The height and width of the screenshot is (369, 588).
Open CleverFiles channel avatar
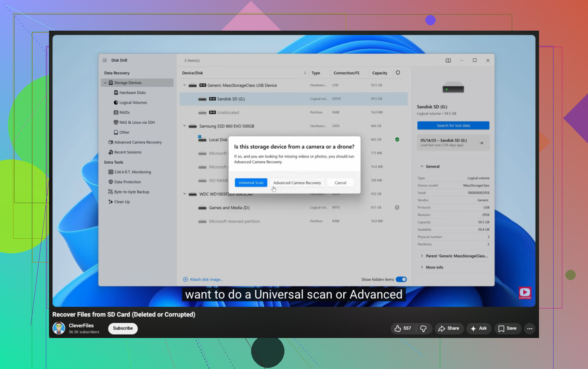point(59,328)
